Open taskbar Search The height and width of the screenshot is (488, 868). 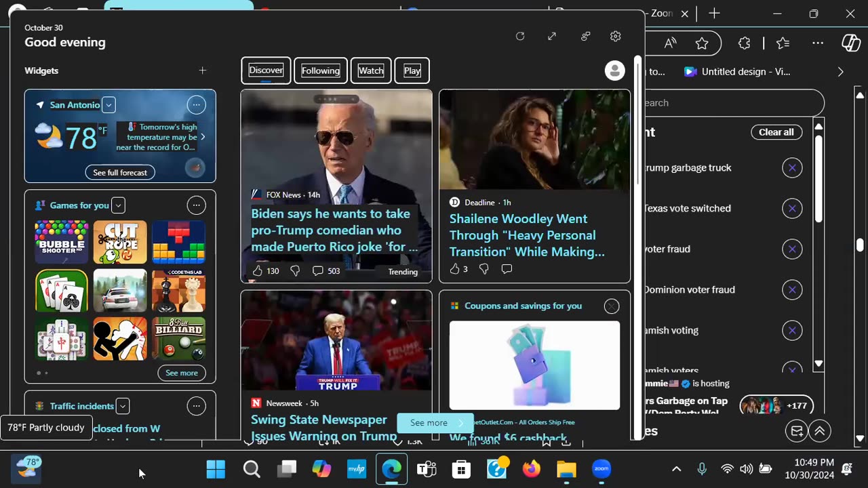point(252,469)
